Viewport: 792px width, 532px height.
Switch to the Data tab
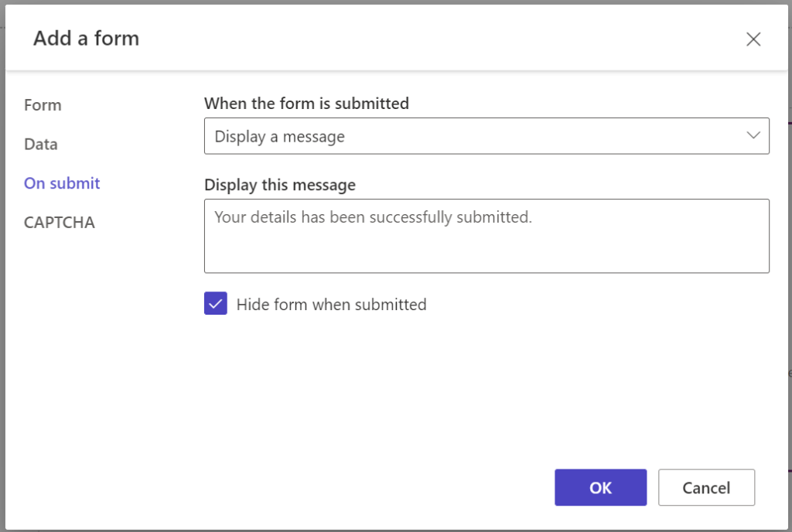coord(41,145)
